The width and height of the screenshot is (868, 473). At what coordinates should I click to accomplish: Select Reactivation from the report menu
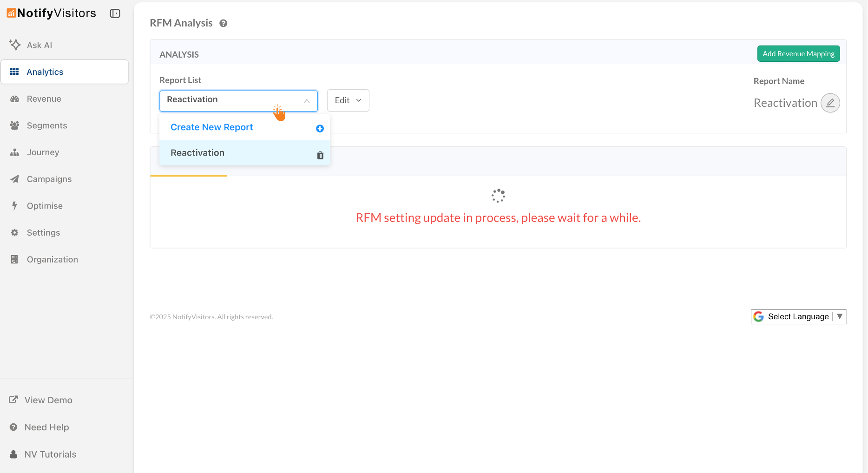pyautogui.click(x=197, y=152)
